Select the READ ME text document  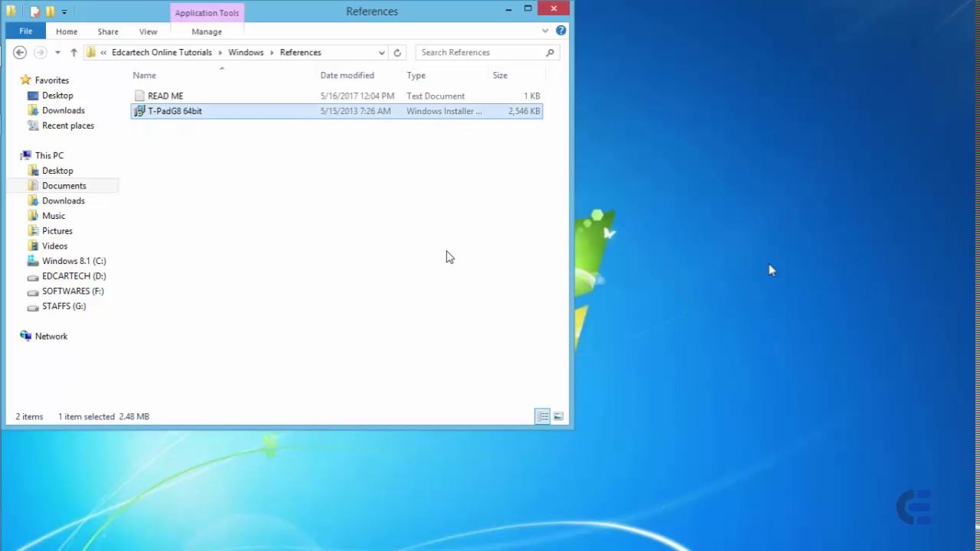165,96
